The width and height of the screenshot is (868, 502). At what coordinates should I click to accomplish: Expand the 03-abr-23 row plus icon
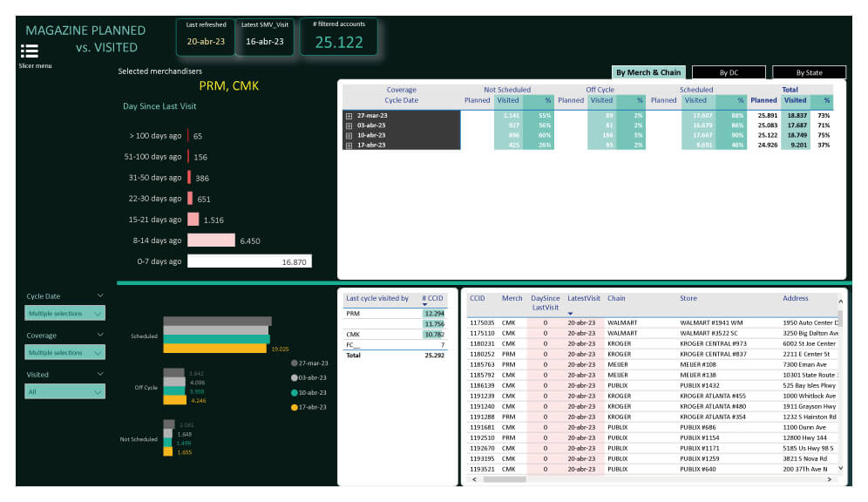click(349, 125)
